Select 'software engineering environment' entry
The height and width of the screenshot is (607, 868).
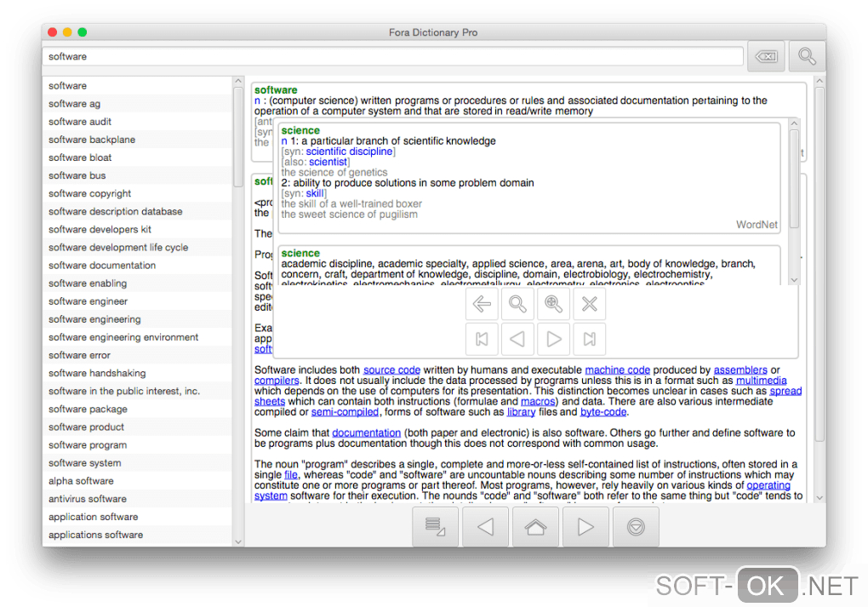click(137, 337)
